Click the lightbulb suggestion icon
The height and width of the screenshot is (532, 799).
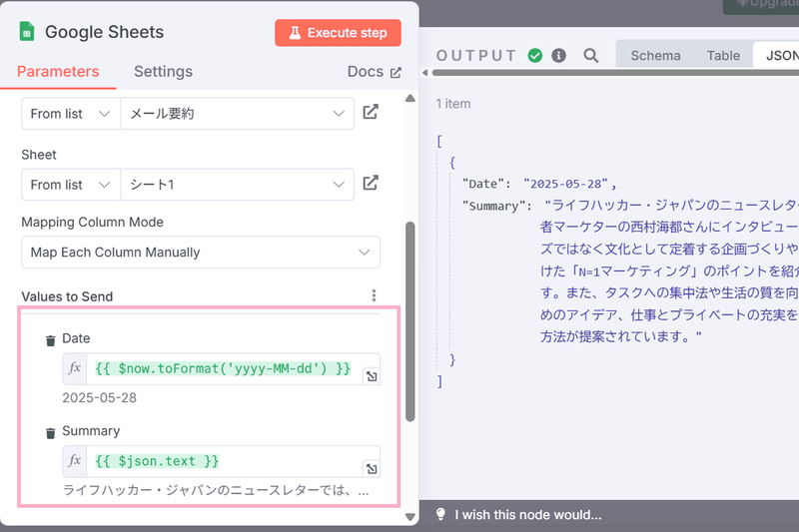coord(440,514)
